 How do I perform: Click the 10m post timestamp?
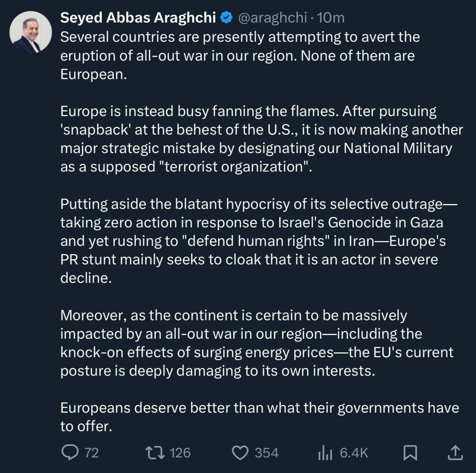pos(331,17)
